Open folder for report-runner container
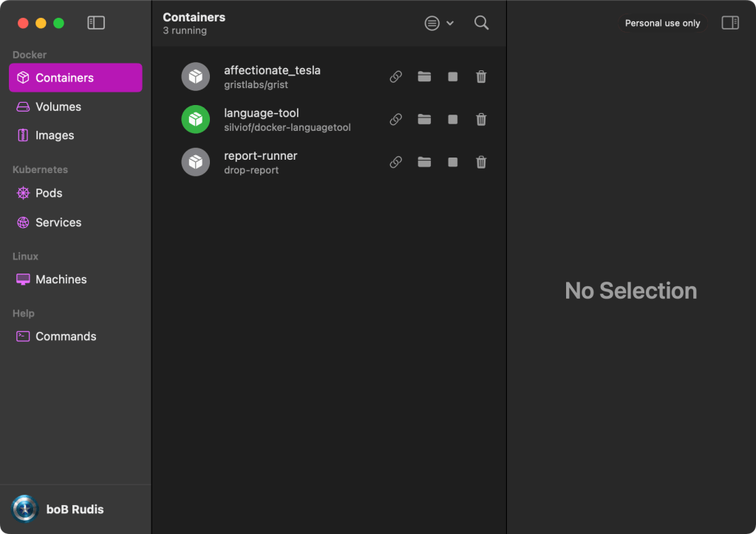This screenshot has width=756, height=534. pos(424,163)
